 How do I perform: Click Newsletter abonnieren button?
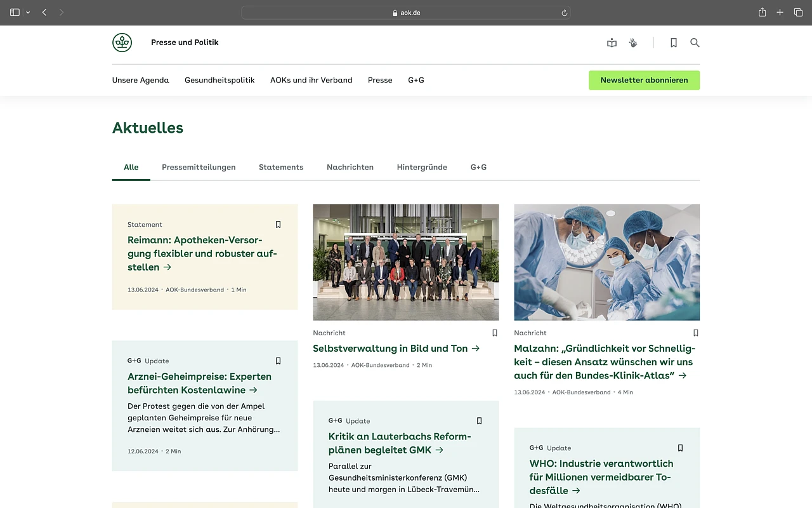[x=644, y=80]
